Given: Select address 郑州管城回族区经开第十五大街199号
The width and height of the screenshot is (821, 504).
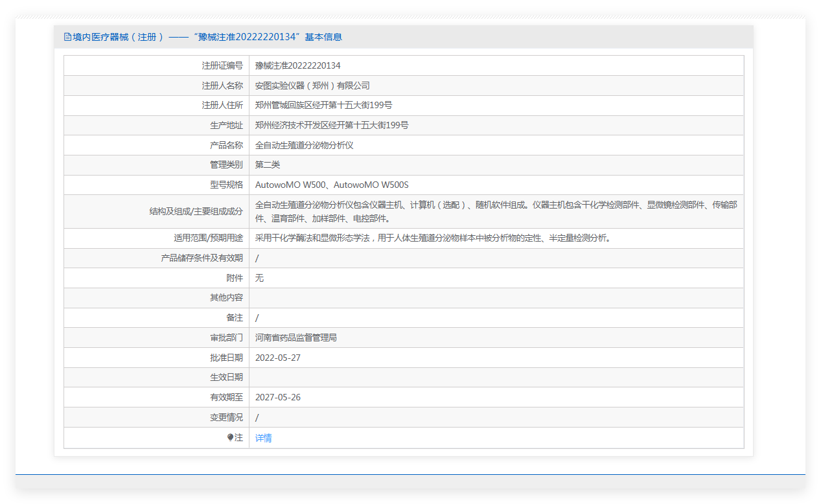Looking at the screenshot, I should point(323,105).
